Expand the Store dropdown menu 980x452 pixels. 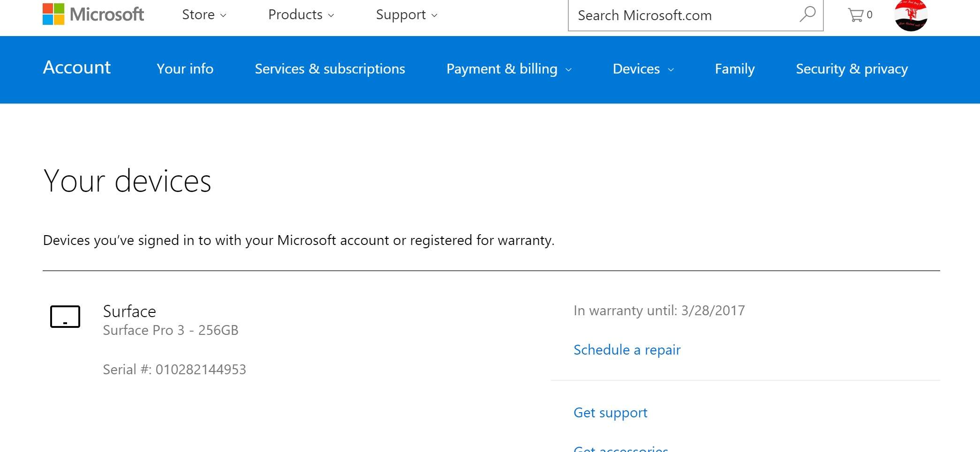(204, 15)
